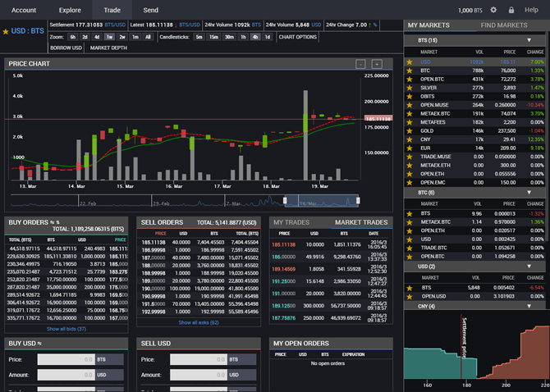Click the price chart plus button
This screenshot has height=392, width=550.
(x=377, y=64)
